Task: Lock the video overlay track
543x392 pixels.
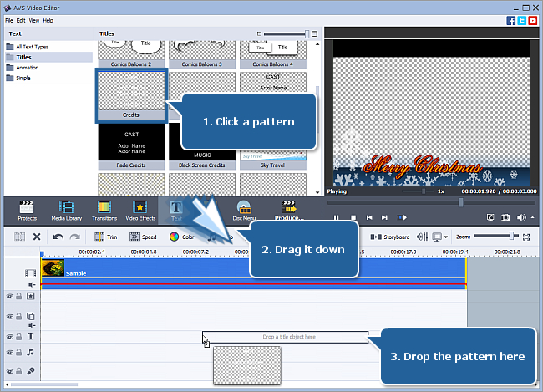Action: (19, 316)
